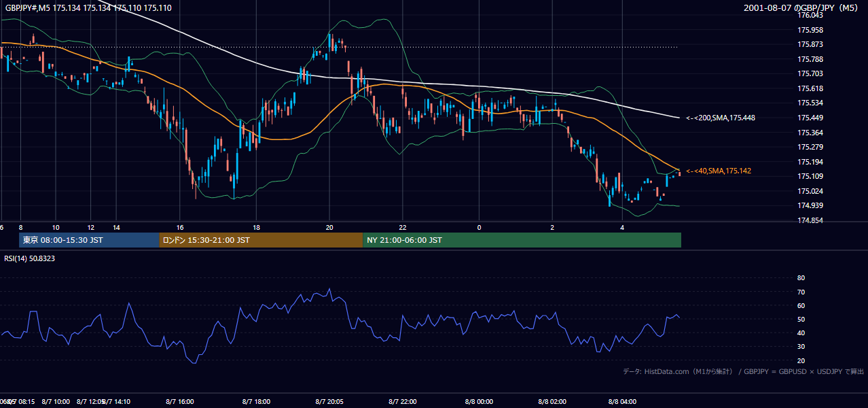Click the 8/7 22:00 date label
This screenshot has height=408, width=868.
(x=403, y=402)
